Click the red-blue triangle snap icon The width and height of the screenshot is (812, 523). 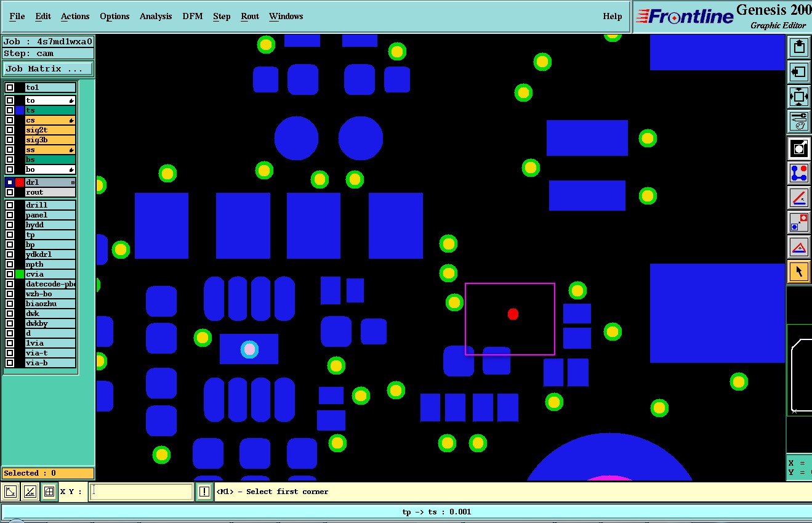tap(799, 247)
